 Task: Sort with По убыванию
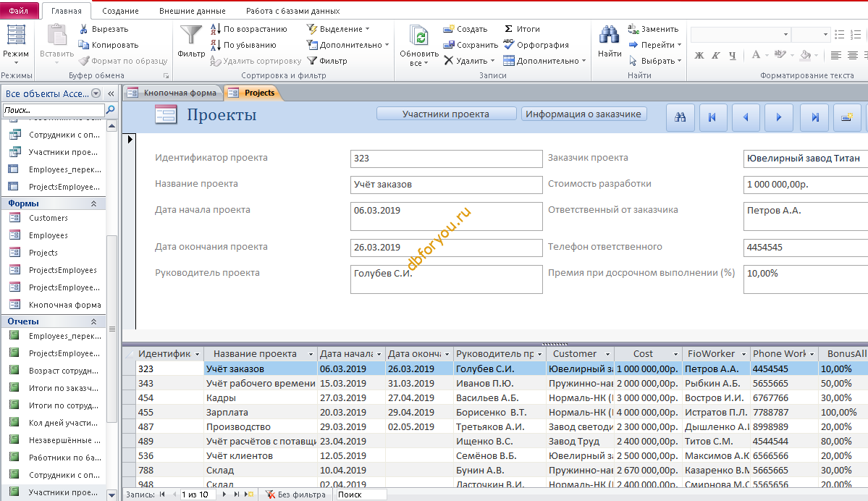[x=243, y=45]
